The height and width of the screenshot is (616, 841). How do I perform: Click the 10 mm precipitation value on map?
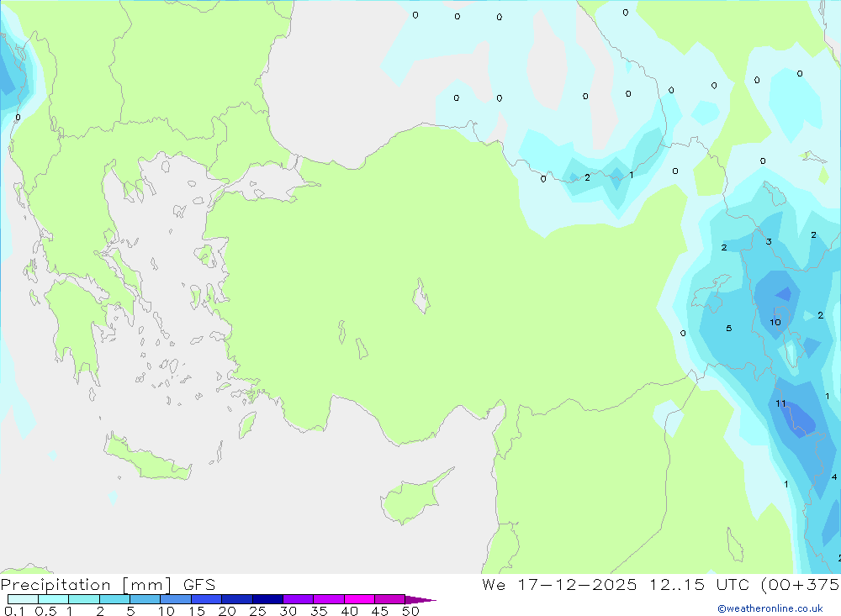[x=775, y=322]
